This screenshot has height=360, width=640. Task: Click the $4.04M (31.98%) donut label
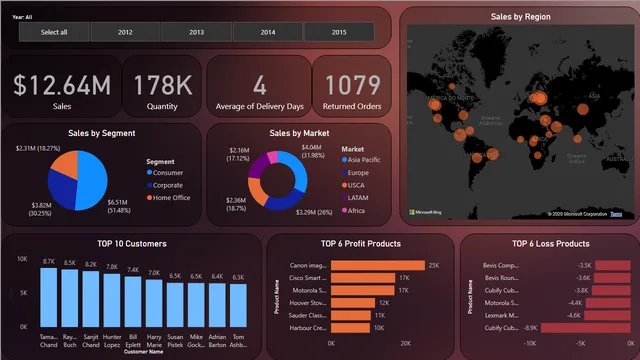tap(313, 151)
